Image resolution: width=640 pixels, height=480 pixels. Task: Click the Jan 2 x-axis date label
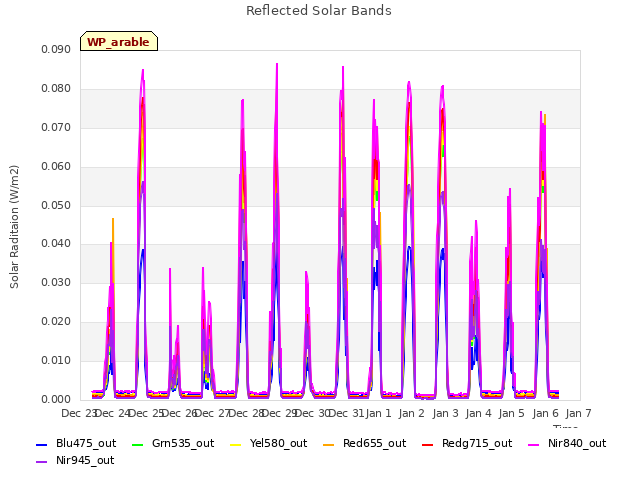click(x=411, y=413)
